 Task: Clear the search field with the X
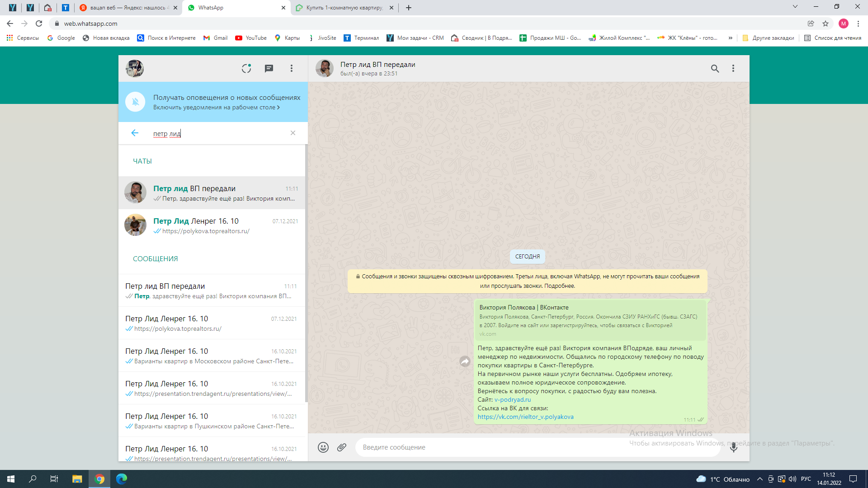pyautogui.click(x=293, y=133)
